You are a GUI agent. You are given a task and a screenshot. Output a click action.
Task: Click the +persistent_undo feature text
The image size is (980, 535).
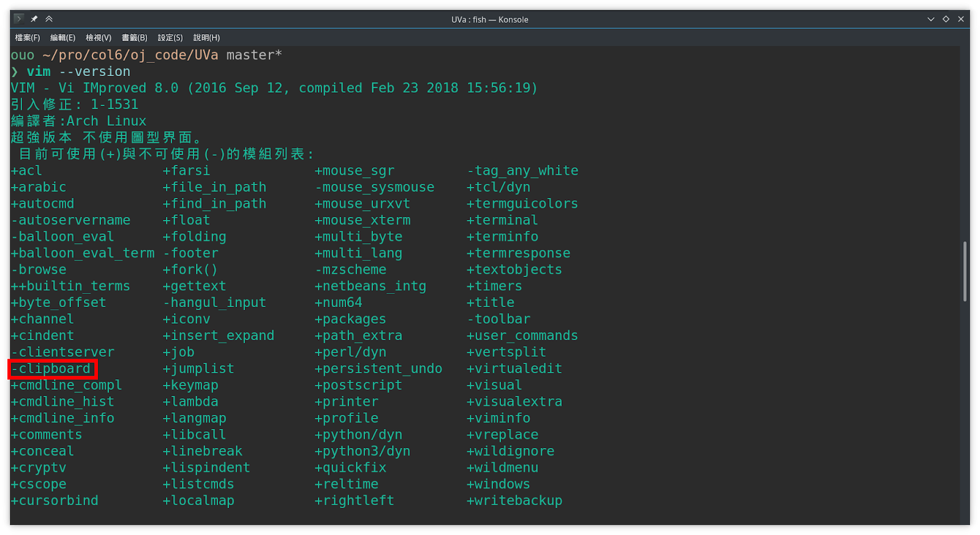click(379, 369)
